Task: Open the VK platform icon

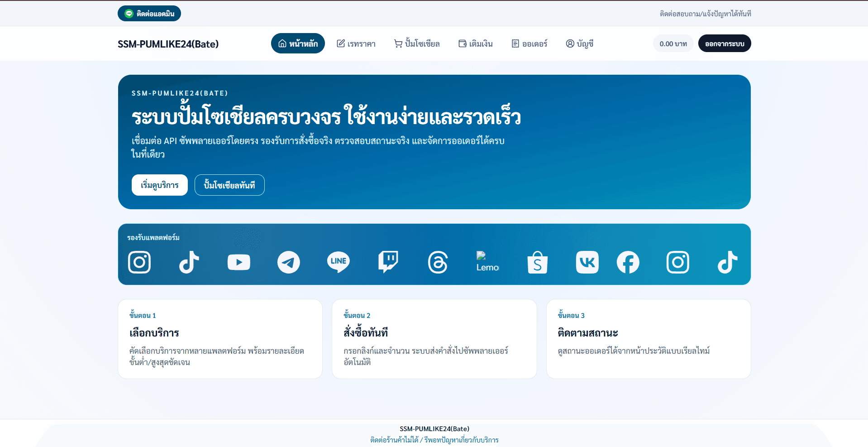Action: pos(587,262)
